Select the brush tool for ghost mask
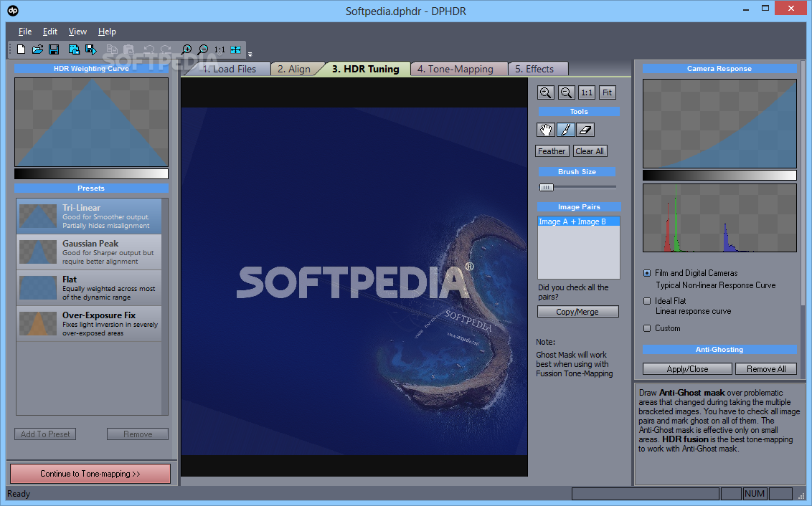This screenshot has width=812, height=506. coord(565,130)
